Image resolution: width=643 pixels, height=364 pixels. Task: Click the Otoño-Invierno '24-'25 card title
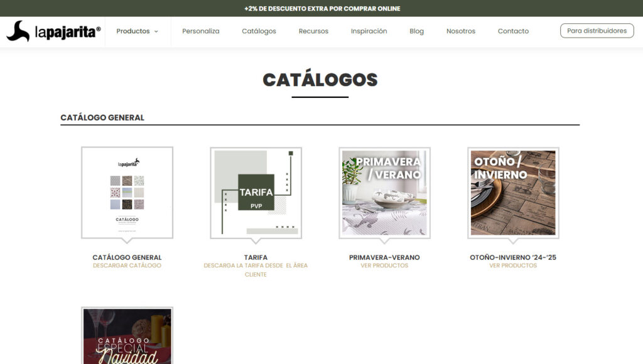pos(513,257)
